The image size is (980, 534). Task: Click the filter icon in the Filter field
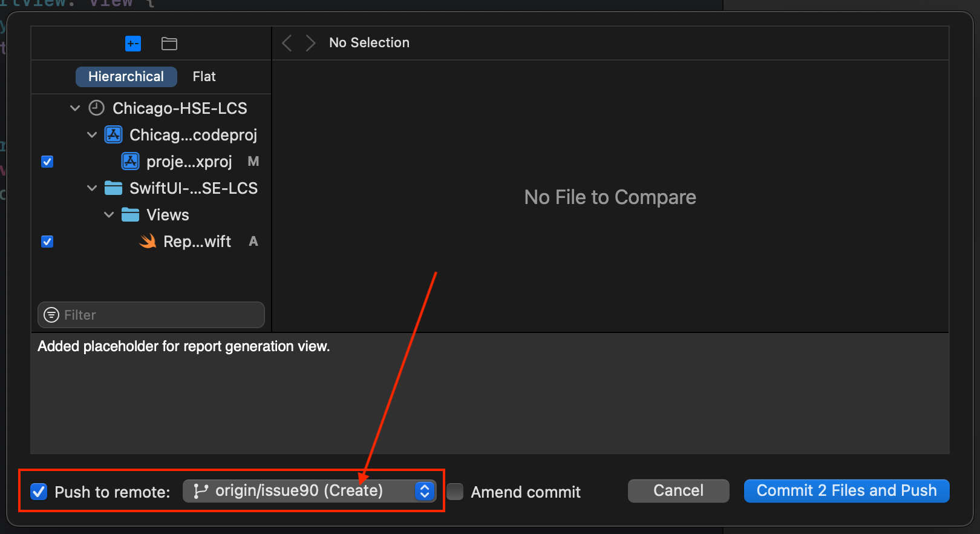(52, 315)
